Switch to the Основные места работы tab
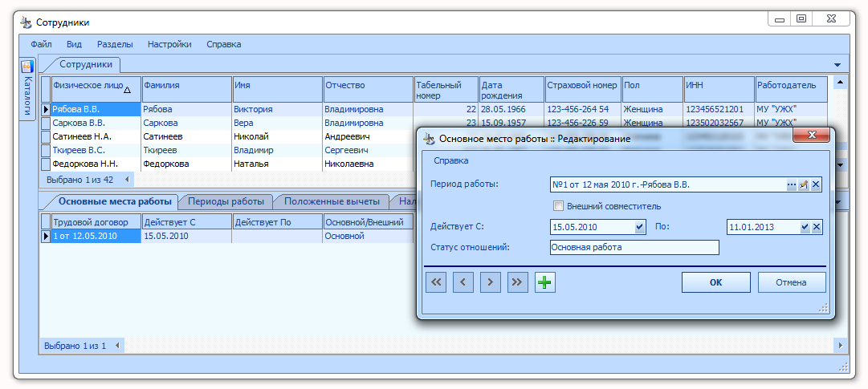868x389 pixels. [115, 201]
